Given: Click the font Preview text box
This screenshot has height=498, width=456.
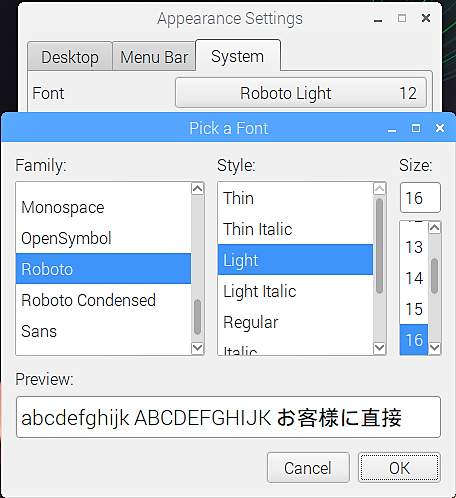Looking at the screenshot, I should pyautogui.click(x=228, y=417).
